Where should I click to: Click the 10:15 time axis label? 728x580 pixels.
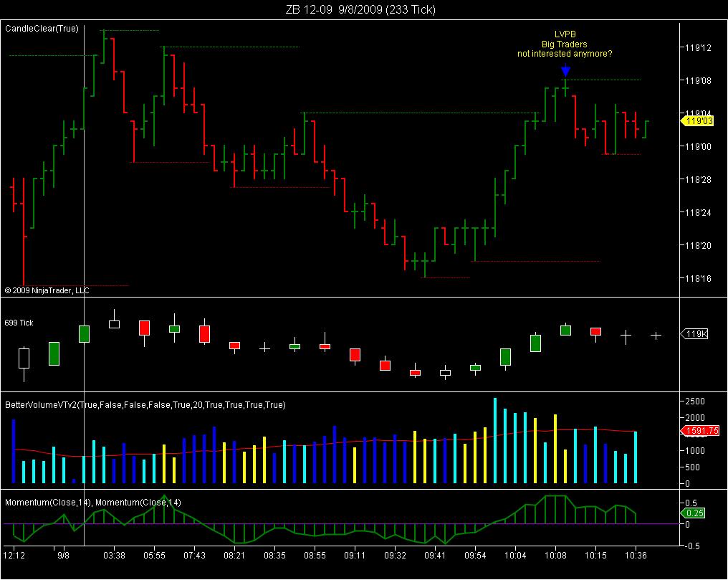point(595,556)
